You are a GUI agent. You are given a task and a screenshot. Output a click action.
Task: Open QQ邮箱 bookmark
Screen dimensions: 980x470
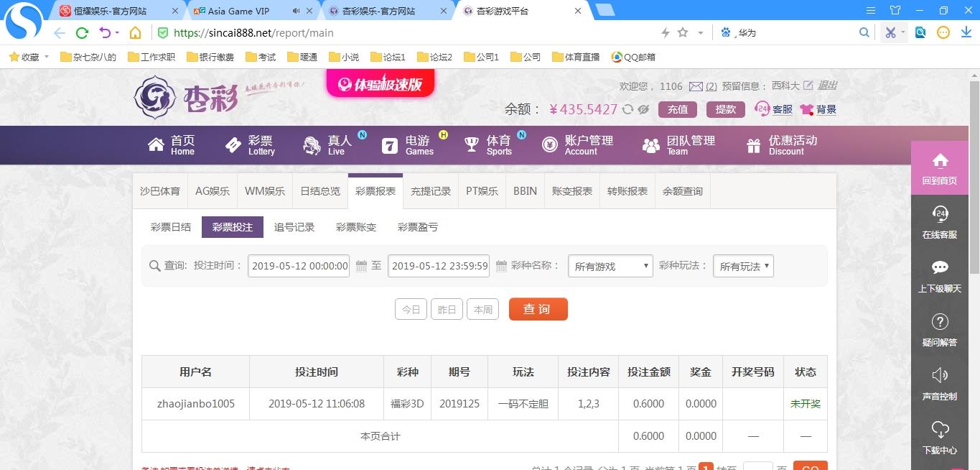pyautogui.click(x=633, y=57)
